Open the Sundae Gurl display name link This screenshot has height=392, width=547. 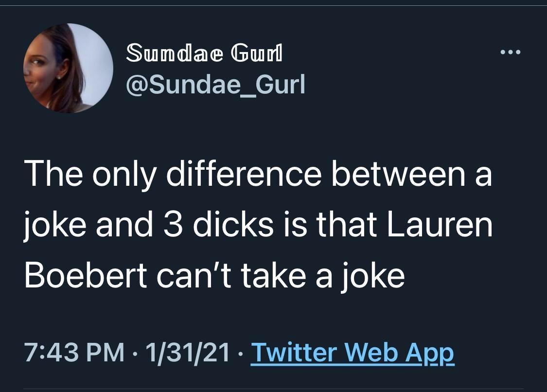pos(204,53)
